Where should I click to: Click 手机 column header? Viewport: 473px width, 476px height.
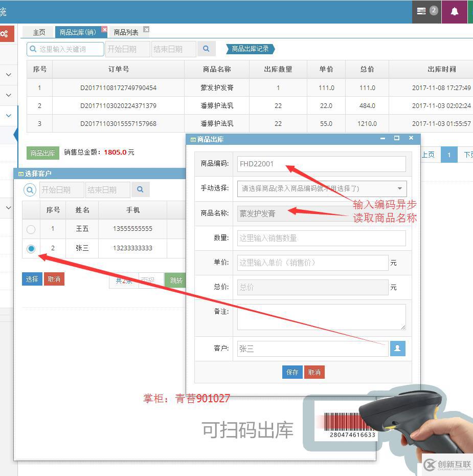pyautogui.click(x=133, y=210)
